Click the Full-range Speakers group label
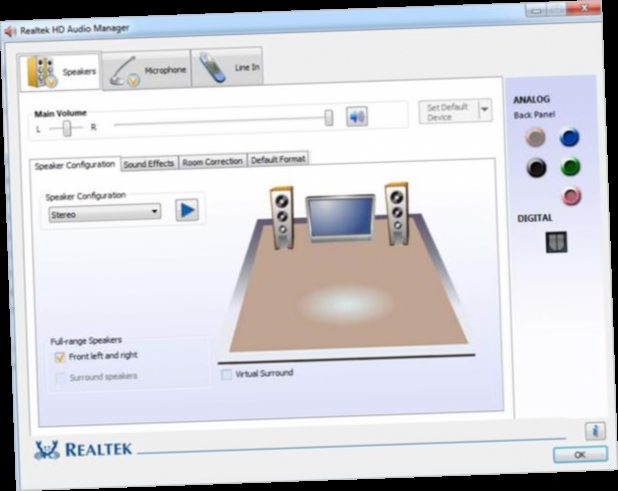The height and width of the screenshot is (491, 618). coord(86,340)
